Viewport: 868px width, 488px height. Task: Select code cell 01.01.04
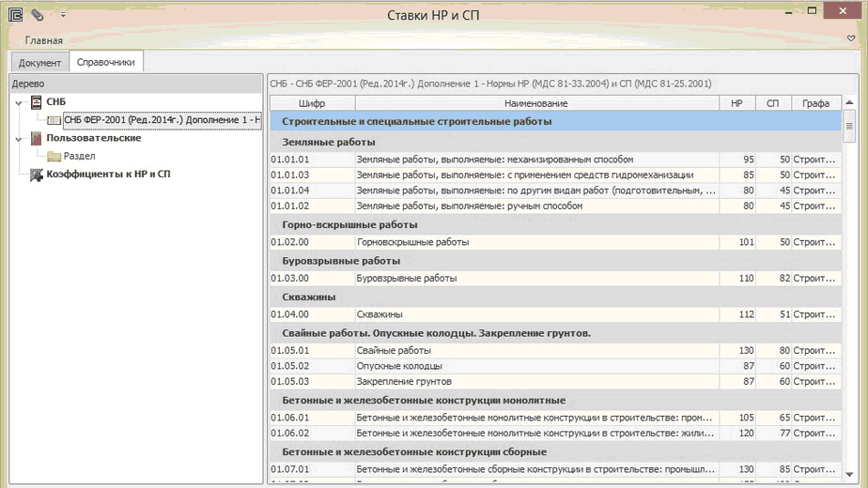click(312, 191)
